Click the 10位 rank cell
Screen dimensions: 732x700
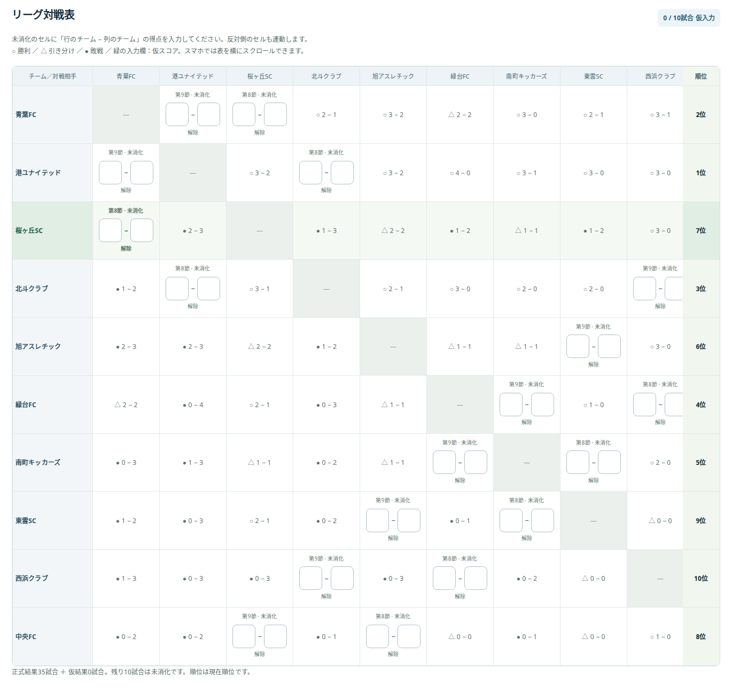pyautogui.click(x=701, y=578)
